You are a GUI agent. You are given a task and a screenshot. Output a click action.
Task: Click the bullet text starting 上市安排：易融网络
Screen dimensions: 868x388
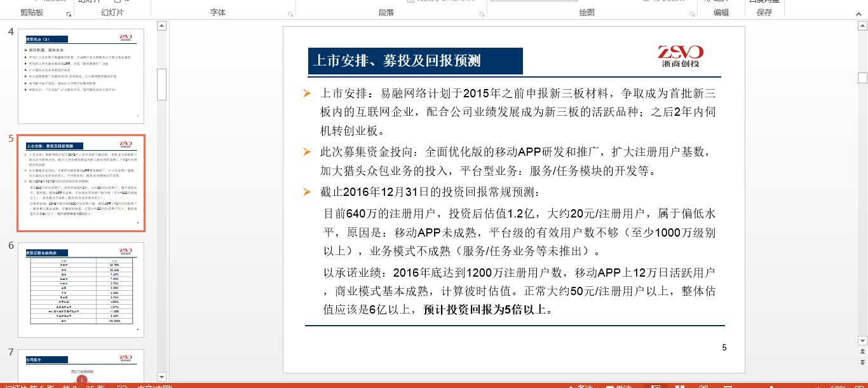[518, 112]
